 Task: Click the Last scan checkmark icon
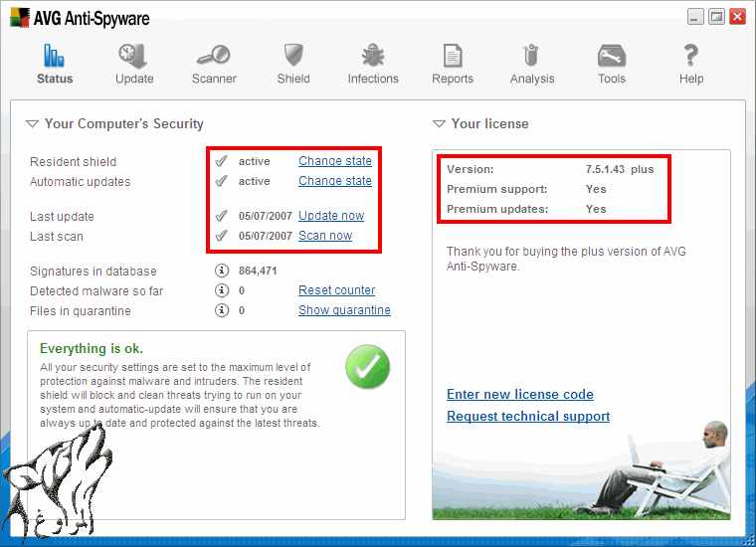click(x=221, y=236)
